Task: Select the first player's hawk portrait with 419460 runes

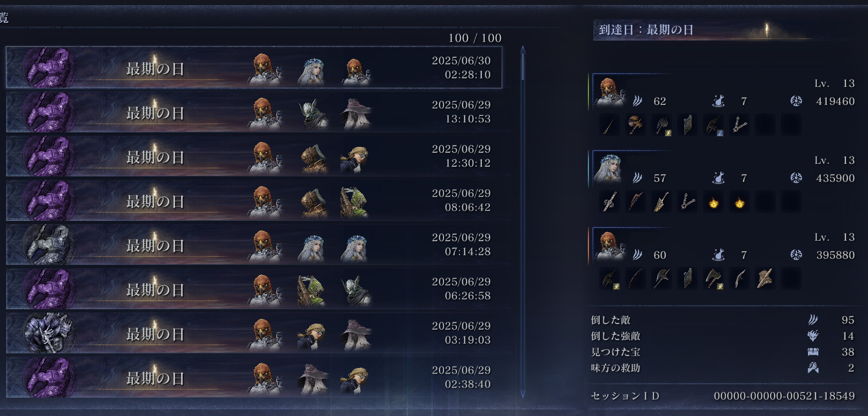Action: pyautogui.click(x=609, y=91)
